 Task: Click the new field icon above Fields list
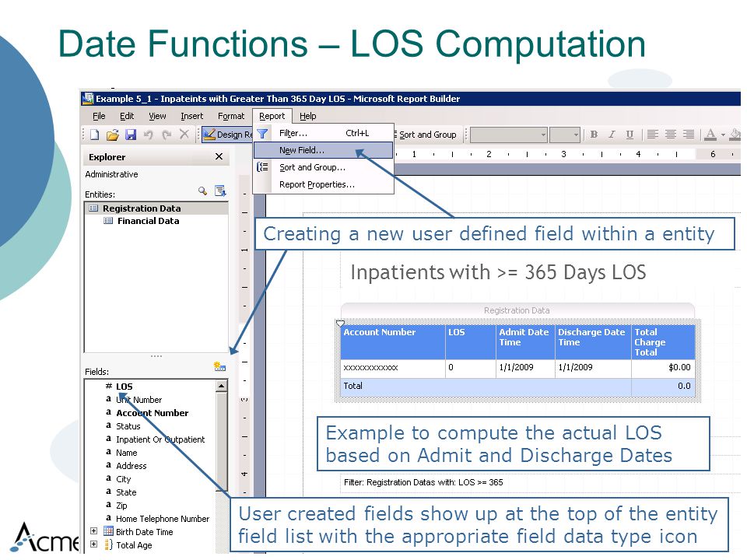coord(219,366)
